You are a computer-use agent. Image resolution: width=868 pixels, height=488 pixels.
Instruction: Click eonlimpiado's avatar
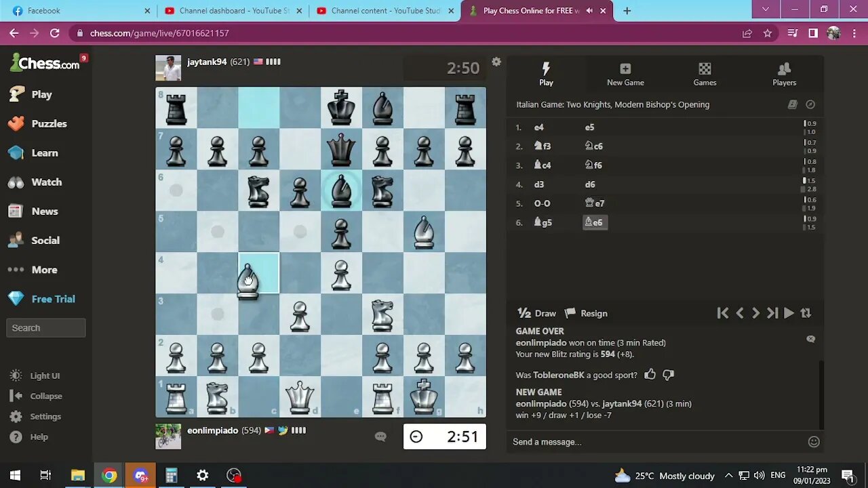tap(168, 436)
